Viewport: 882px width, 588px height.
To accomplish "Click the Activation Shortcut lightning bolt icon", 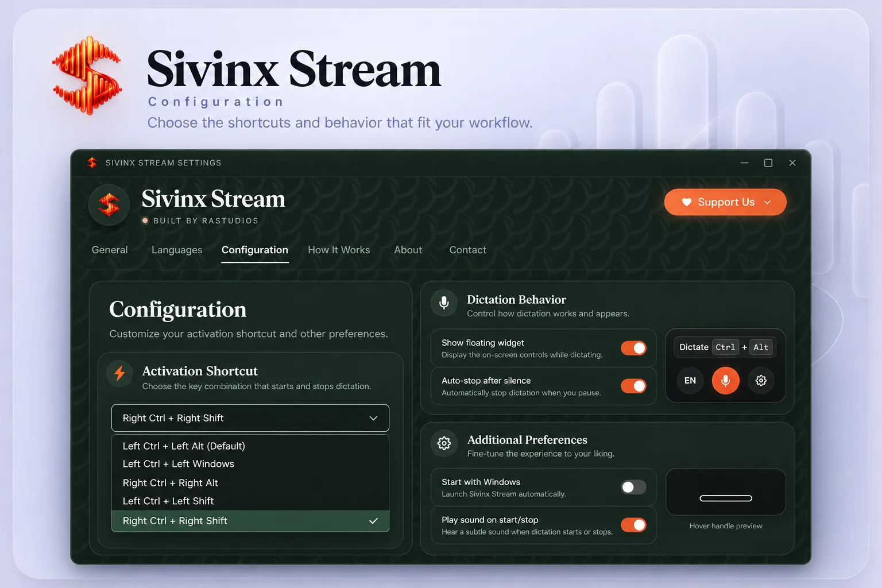I will click(x=119, y=373).
